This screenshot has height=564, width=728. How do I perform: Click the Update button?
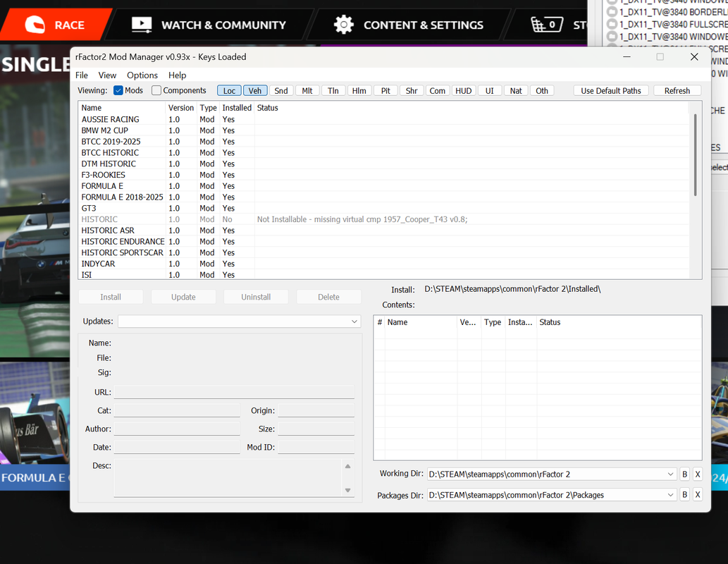[183, 297]
